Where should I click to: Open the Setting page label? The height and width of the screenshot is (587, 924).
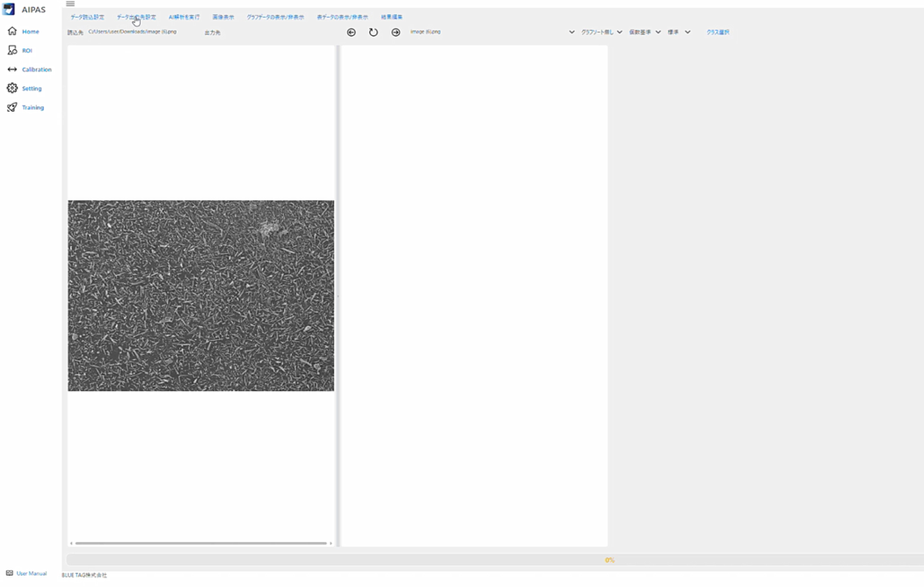coord(32,89)
